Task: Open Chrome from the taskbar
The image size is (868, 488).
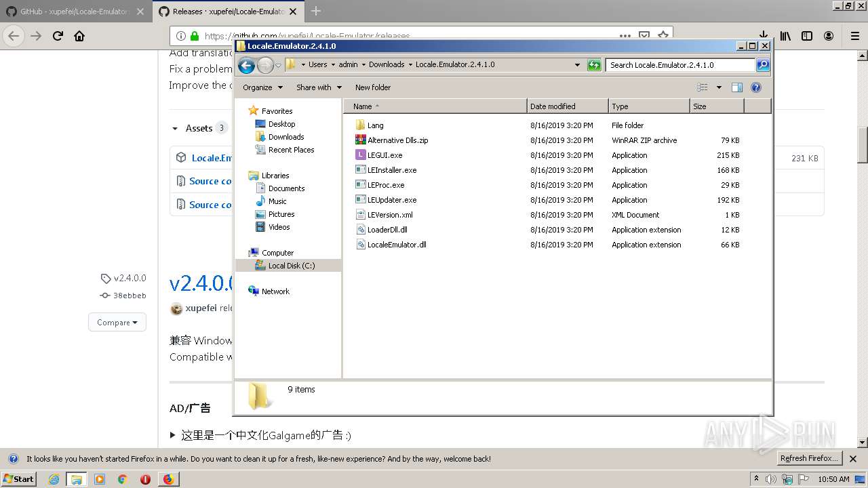Action: pos(122,479)
